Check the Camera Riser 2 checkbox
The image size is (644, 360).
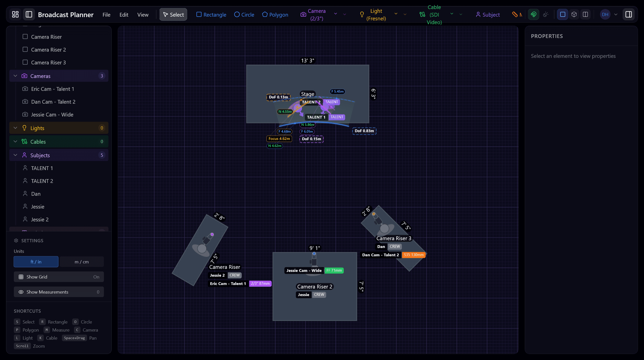pos(25,49)
